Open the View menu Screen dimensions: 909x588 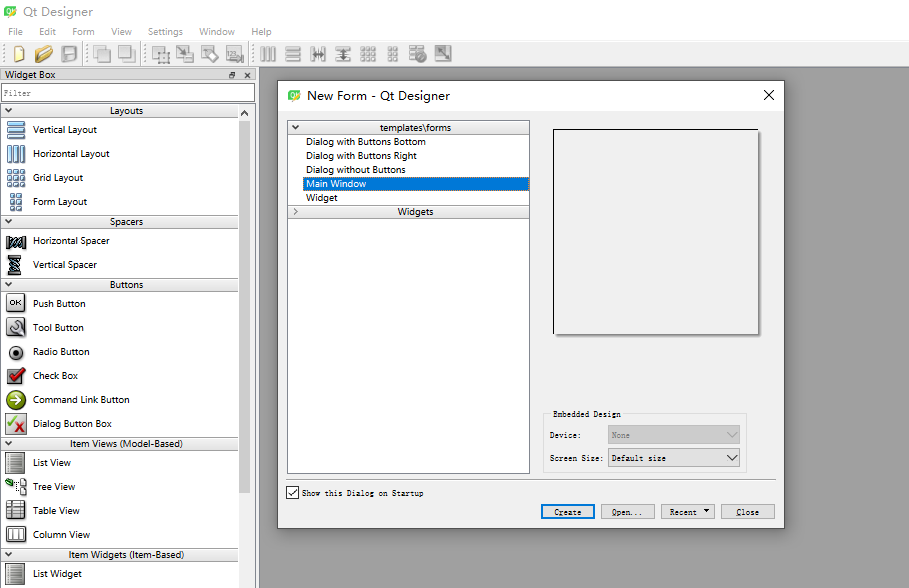(121, 32)
